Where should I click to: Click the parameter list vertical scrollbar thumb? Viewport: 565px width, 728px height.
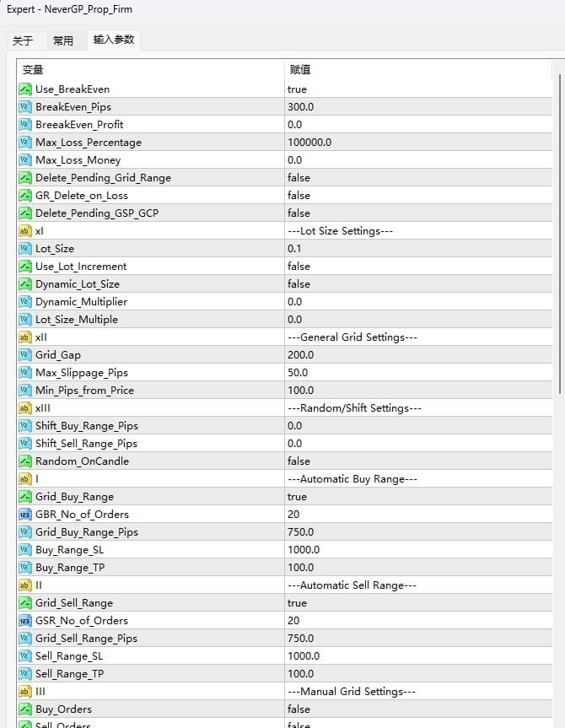click(559, 235)
